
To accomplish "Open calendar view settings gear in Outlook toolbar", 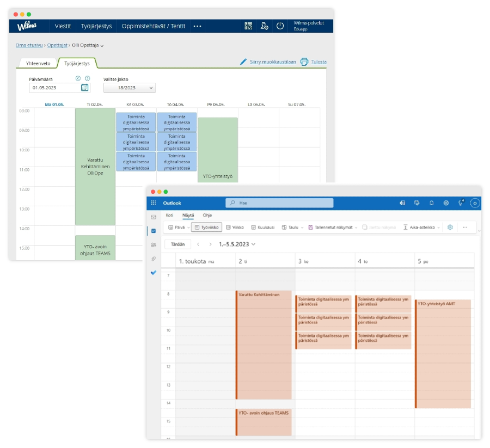I will tap(450, 227).
